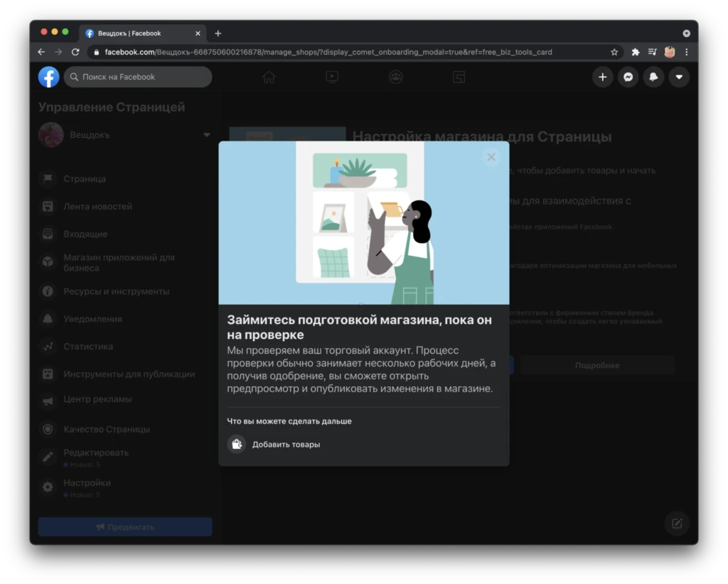Reload the page with the refresh button

click(x=75, y=52)
